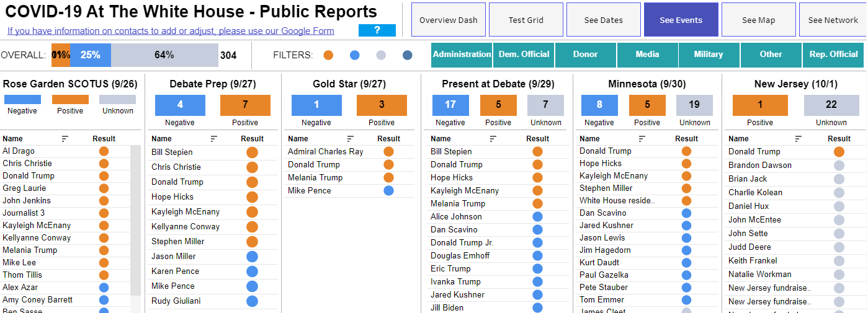Click Douglas Emhoff's blue result dot

tap(537, 255)
